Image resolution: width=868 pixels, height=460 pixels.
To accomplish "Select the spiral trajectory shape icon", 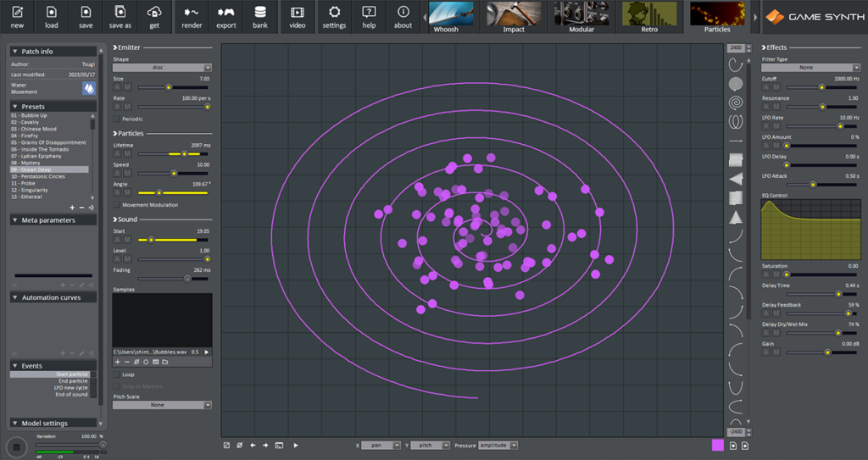I will coord(736,103).
